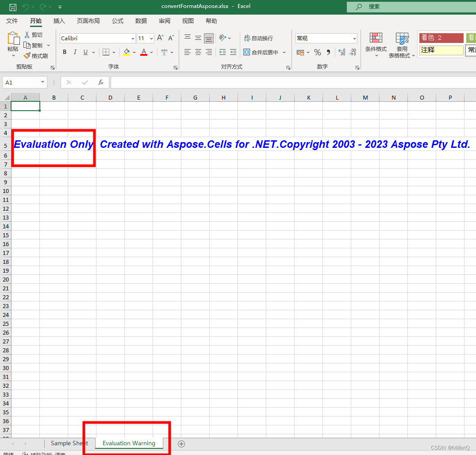Image resolution: width=476 pixels, height=455 pixels.
Task: Save the workbook with the save icon
Action: (x=13, y=7)
